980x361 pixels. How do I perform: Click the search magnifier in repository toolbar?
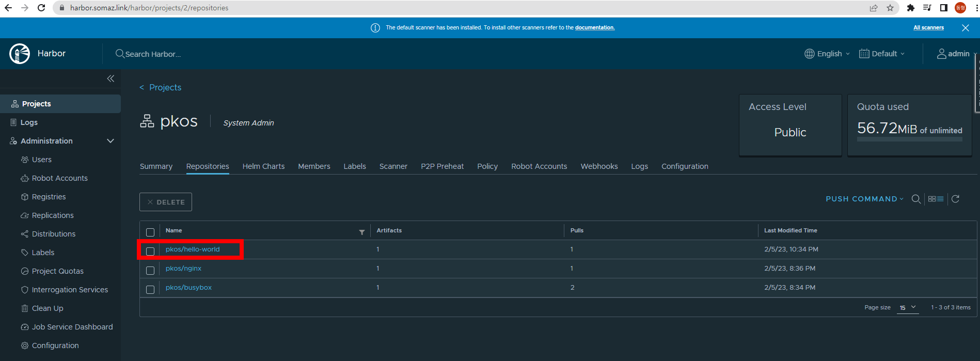tap(916, 199)
